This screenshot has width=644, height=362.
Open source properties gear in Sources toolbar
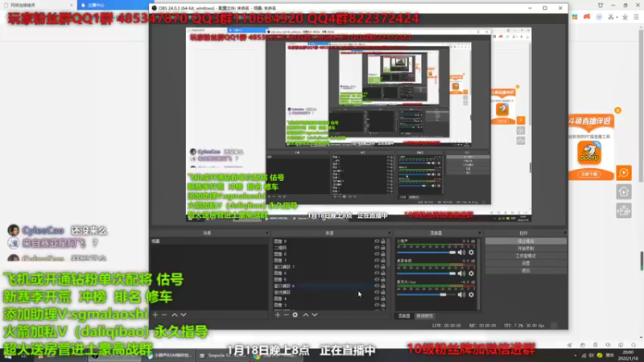[295, 315]
